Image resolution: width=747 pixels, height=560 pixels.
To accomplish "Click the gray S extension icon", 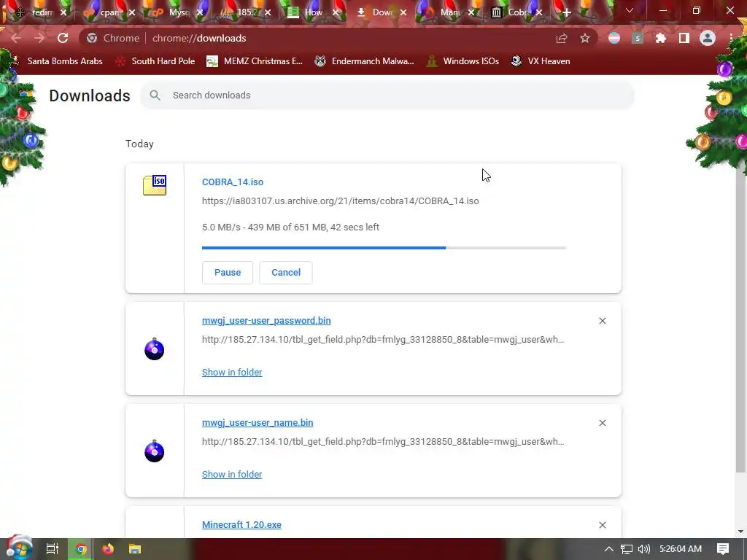I will [x=638, y=38].
